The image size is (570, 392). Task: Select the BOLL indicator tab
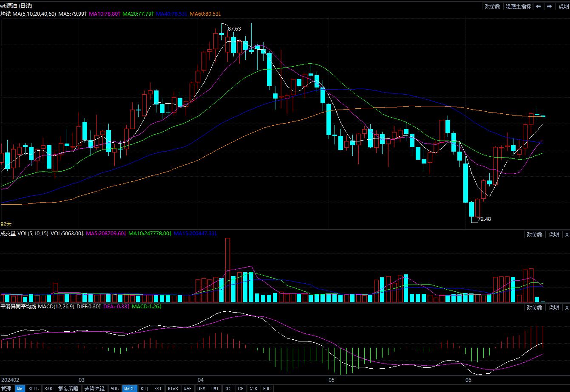pyautogui.click(x=33, y=389)
